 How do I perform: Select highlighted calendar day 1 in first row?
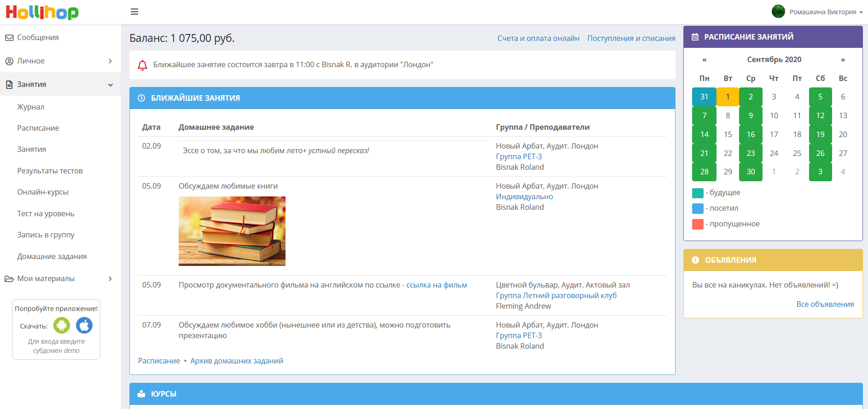point(728,97)
